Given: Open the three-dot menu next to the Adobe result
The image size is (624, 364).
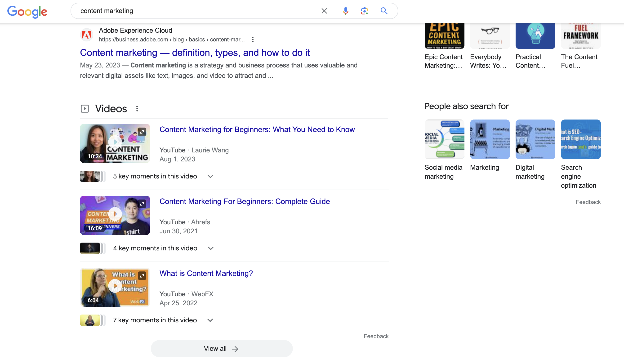Looking at the screenshot, I should tap(253, 39).
